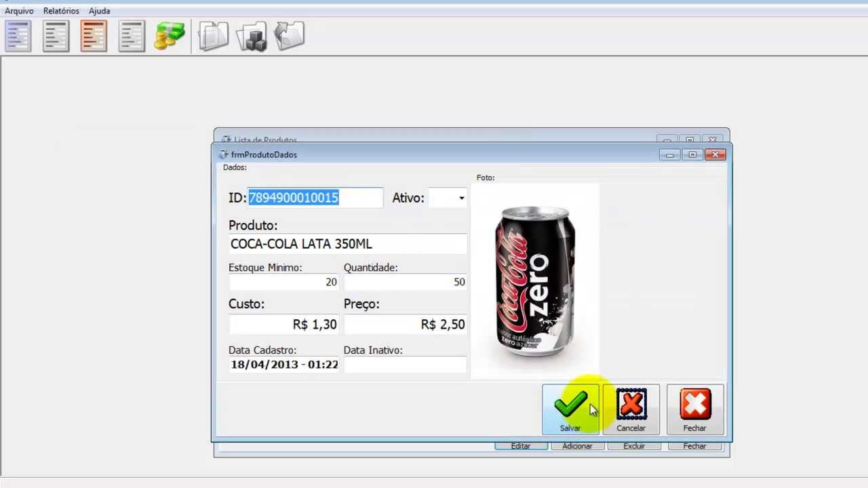Click the papers with boxes toolbar icon
Screen dimensions: 868x488
(252, 35)
